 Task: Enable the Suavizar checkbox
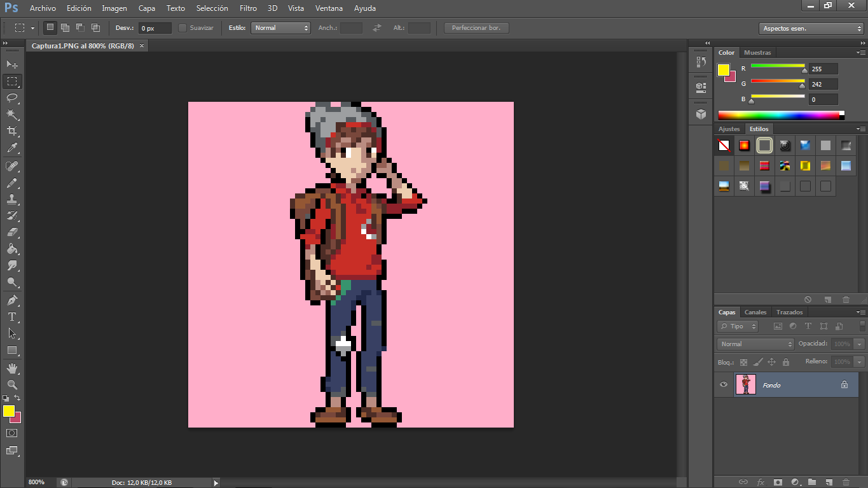183,28
